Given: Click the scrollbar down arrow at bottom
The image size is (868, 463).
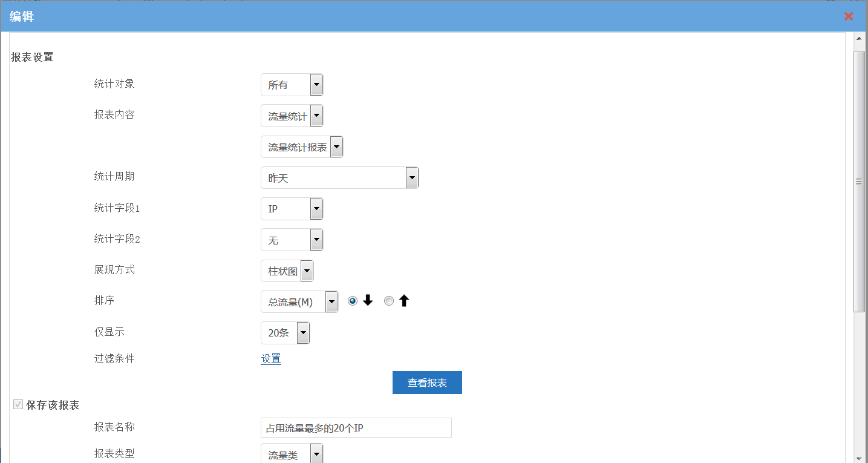Looking at the screenshot, I should (859, 458).
